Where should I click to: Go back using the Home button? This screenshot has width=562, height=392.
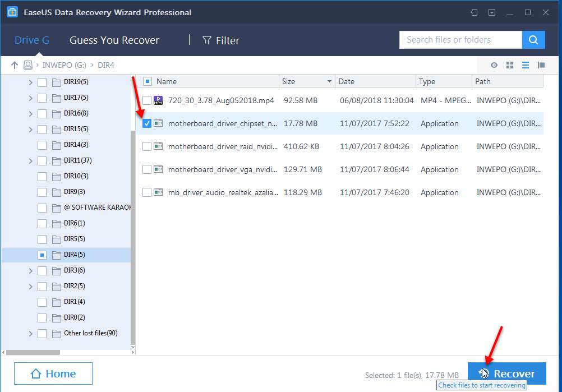pyautogui.click(x=53, y=373)
